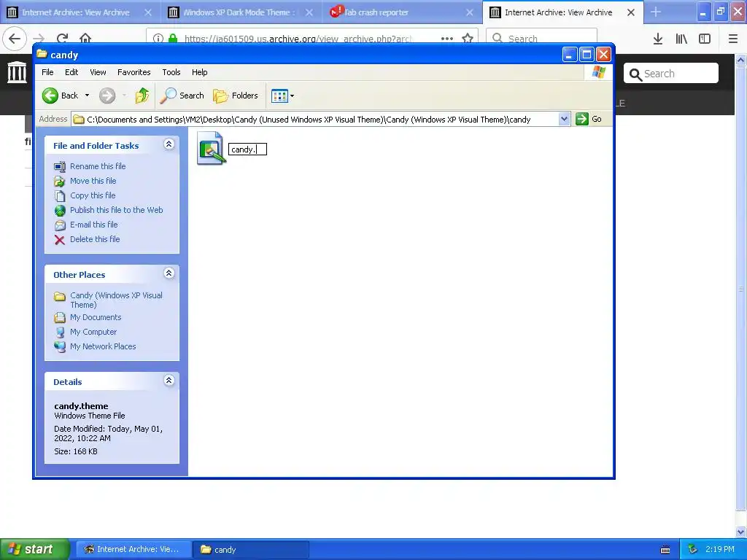Switch to Windows XP Dark Mode Theme tab

(239, 12)
